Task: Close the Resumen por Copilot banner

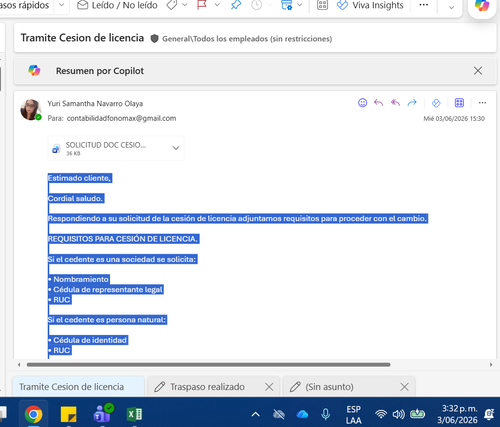Action: (478, 71)
